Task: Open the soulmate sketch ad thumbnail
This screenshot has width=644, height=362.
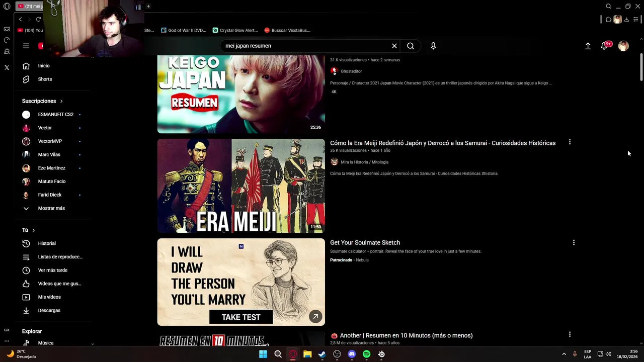Action: [x=241, y=282]
